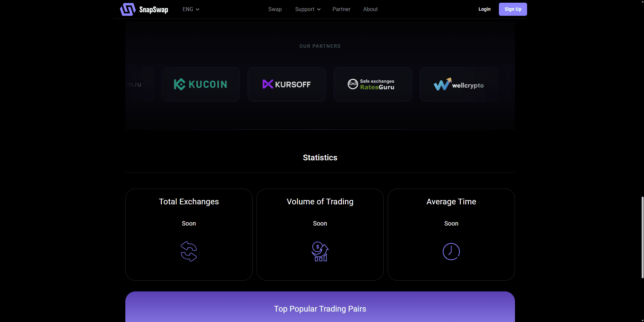The image size is (644, 322).
Task: Expand the Support menu
Action: pyautogui.click(x=307, y=9)
